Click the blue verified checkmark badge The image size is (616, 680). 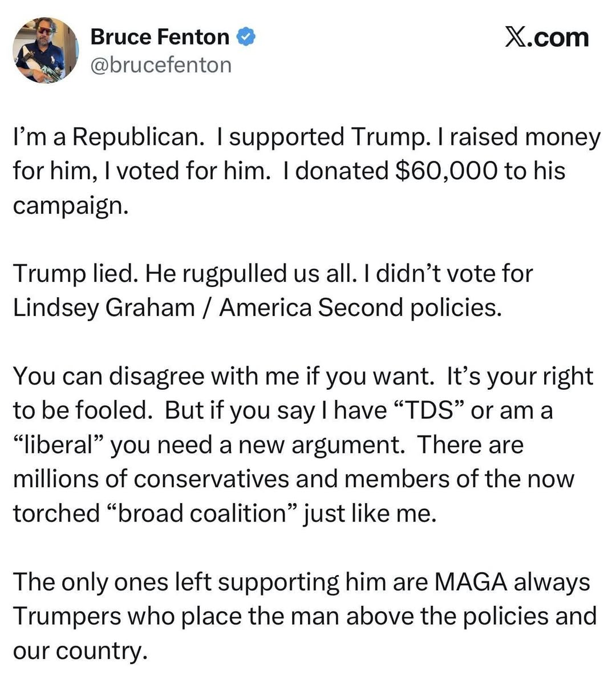pyautogui.click(x=246, y=37)
